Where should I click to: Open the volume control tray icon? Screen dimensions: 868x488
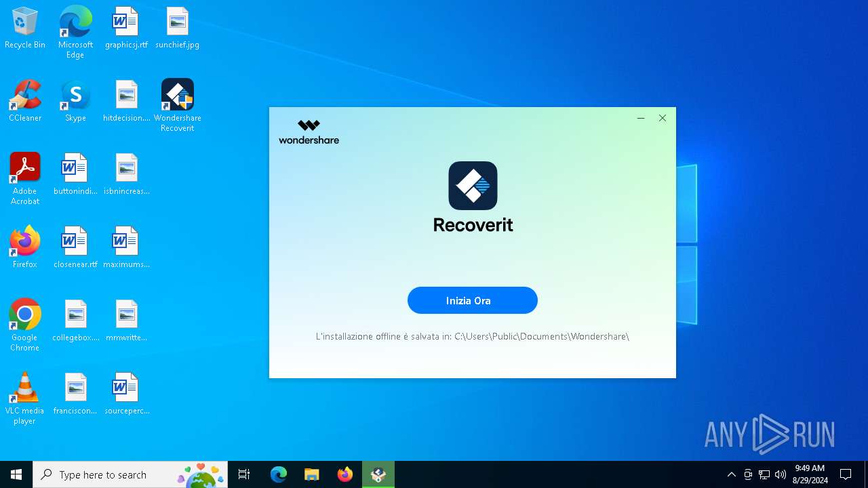[x=781, y=474]
